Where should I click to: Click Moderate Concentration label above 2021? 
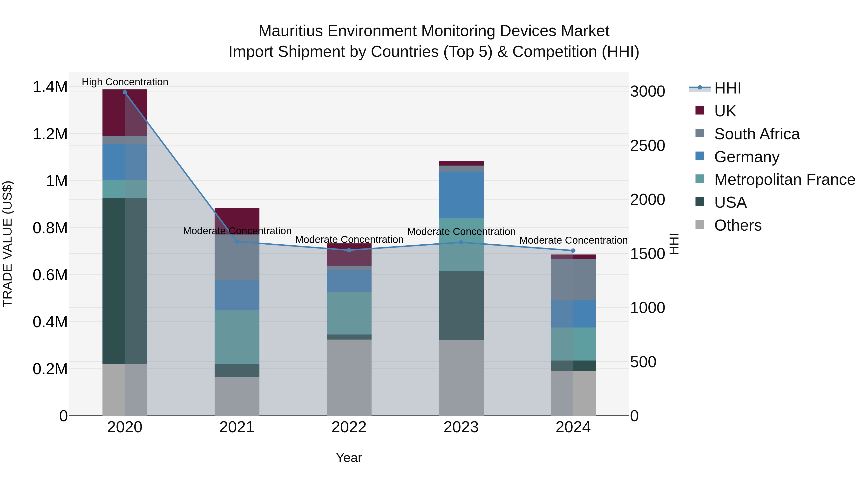click(237, 231)
